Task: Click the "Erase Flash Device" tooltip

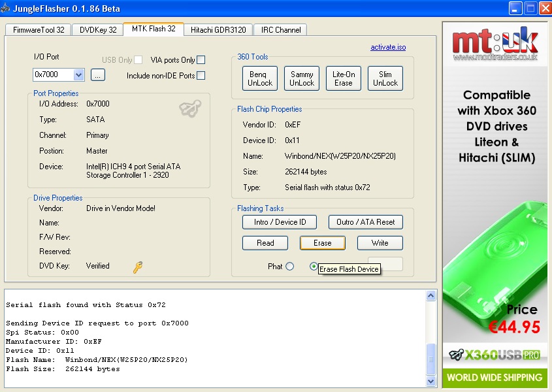Action: (x=349, y=269)
